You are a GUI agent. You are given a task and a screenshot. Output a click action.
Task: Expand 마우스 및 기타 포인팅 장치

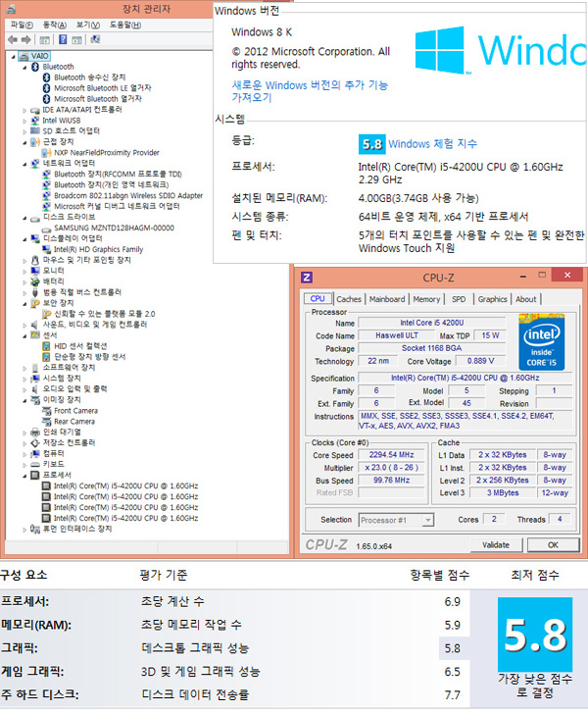(24, 261)
